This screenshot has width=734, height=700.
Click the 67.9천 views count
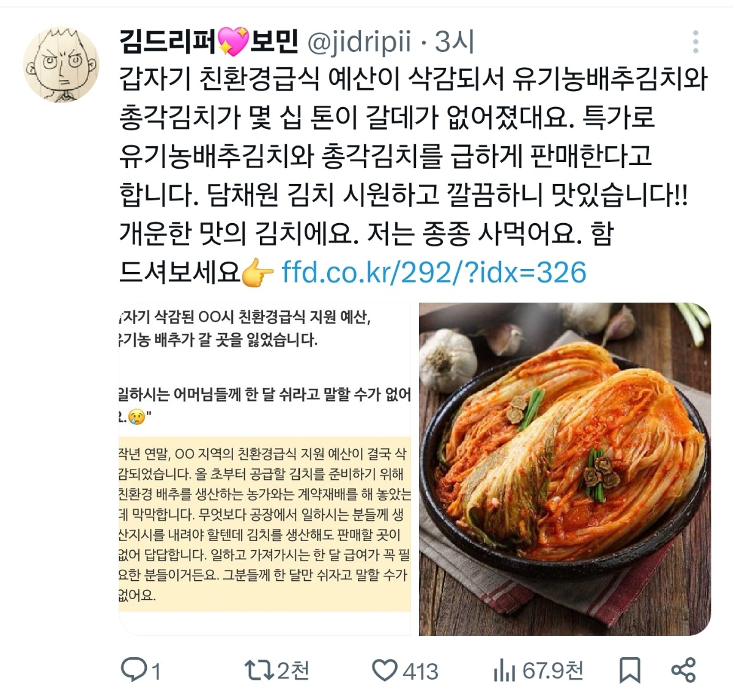pos(553,671)
